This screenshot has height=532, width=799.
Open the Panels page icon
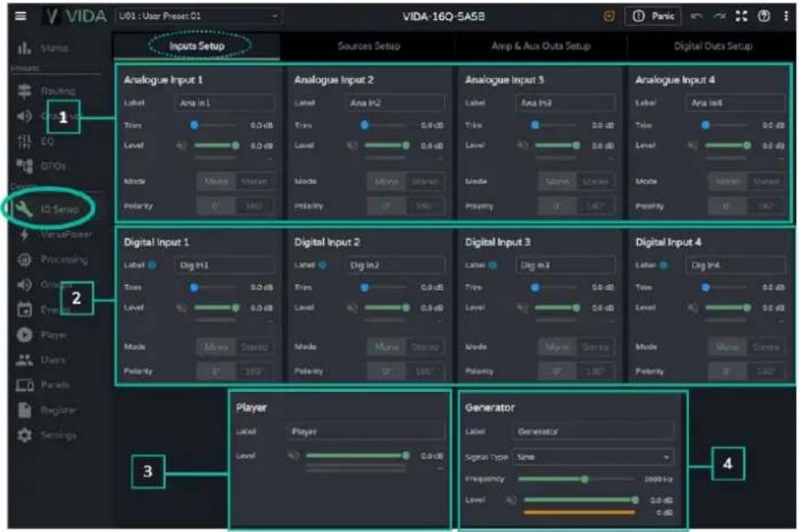pos(24,385)
